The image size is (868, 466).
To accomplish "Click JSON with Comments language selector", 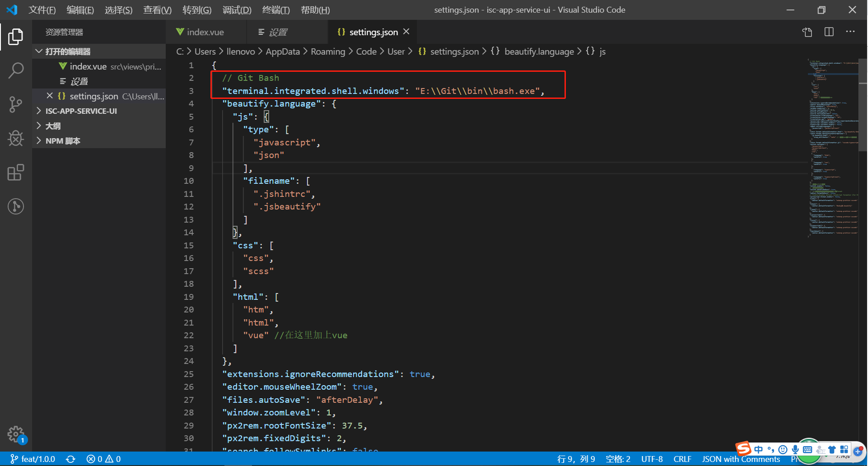I will pos(741,459).
